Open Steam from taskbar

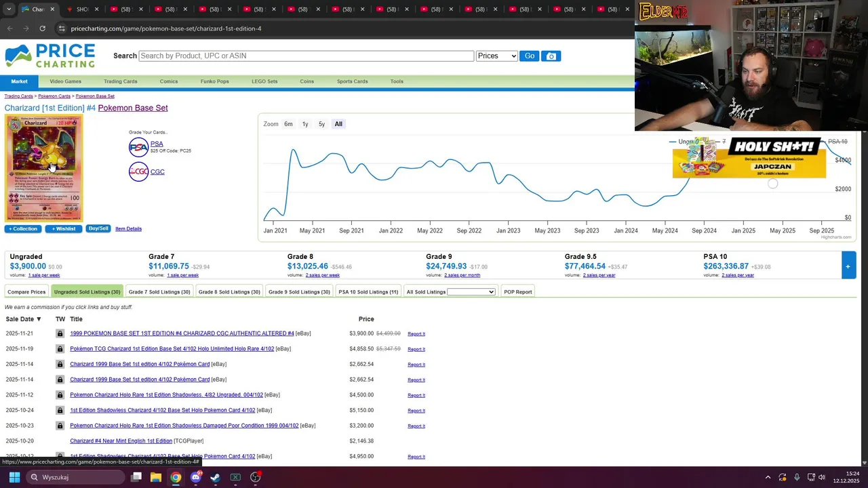pyautogui.click(x=216, y=477)
